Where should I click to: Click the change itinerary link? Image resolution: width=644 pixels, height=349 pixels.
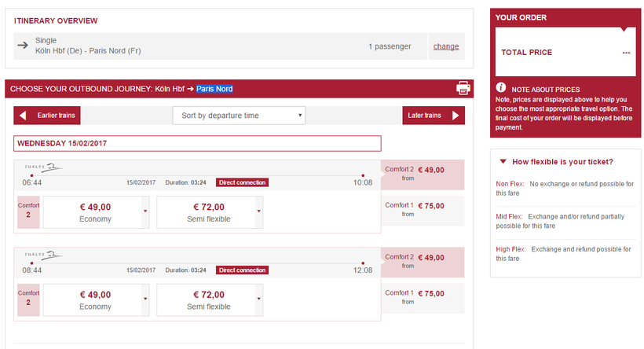(445, 46)
